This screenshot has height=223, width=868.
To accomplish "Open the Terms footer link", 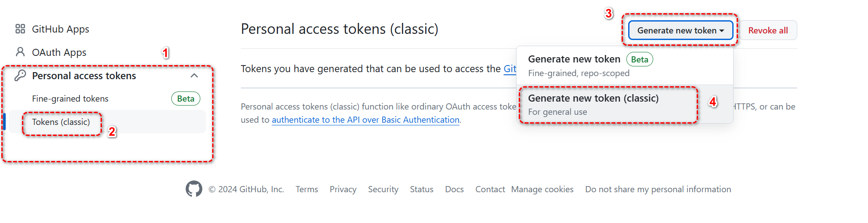I will (307, 189).
